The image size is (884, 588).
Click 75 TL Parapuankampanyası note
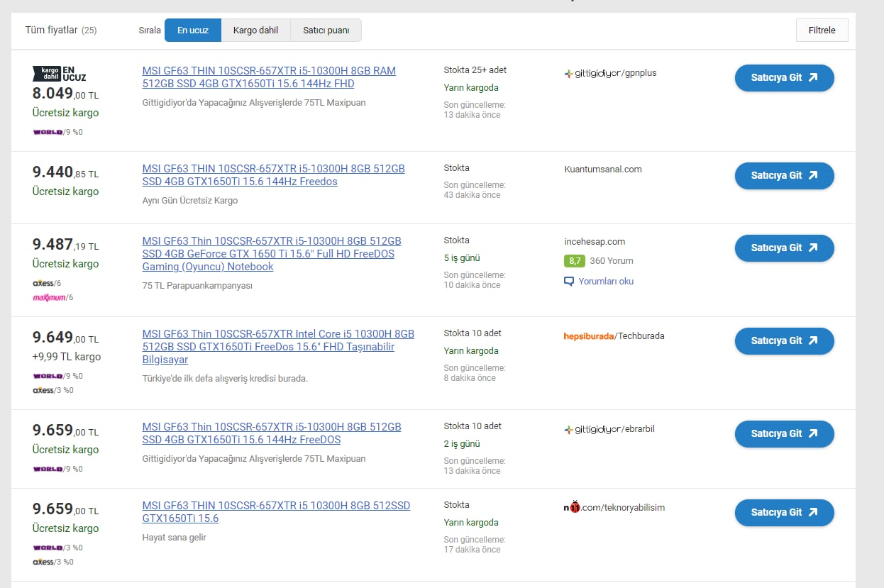[197, 286]
